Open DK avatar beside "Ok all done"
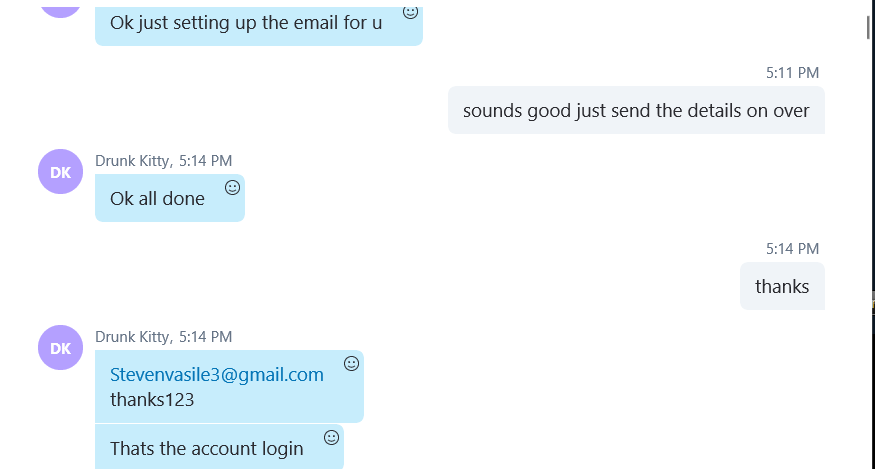The width and height of the screenshot is (875, 469). 60,171
